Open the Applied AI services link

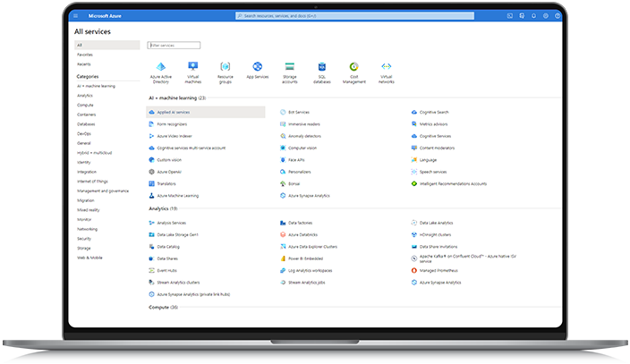tap(174, 112)
